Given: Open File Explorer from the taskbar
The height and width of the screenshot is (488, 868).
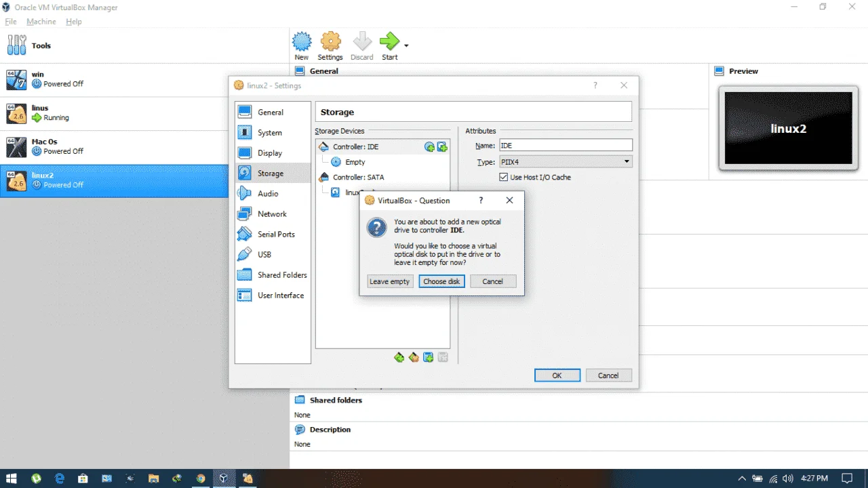Looking at the screenshot, I should (x=153, y=479).
